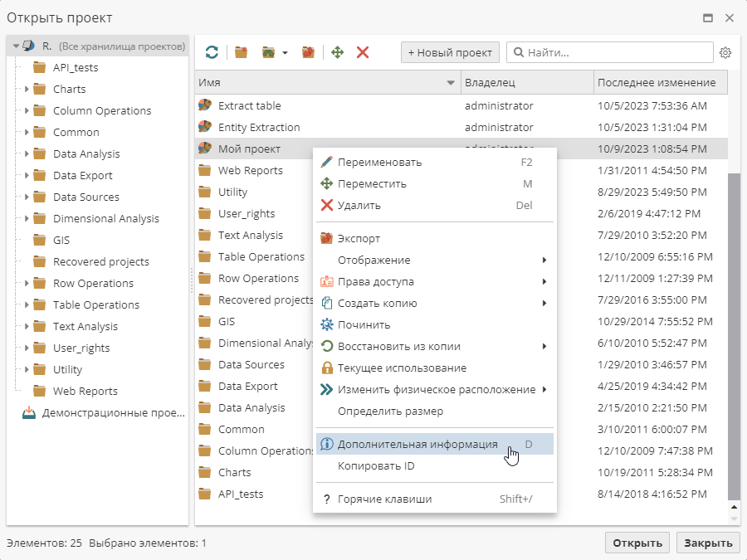The height and width of the screenshot is (560, 747).
Task: Click the lock icon by Текущее использование
Action: (x=326, y=368)
